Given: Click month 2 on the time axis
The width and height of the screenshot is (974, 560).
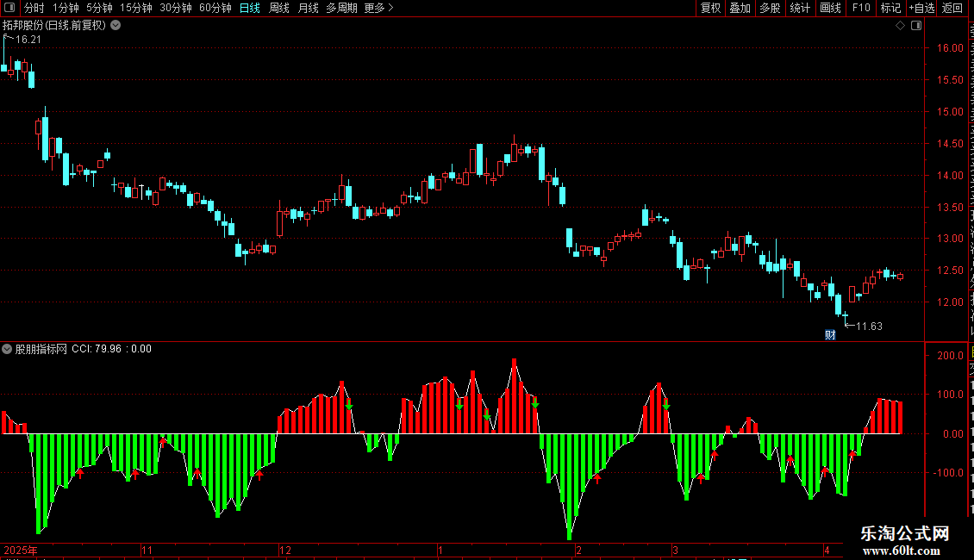Looking at the screenshot, I should tap(578, 550).
